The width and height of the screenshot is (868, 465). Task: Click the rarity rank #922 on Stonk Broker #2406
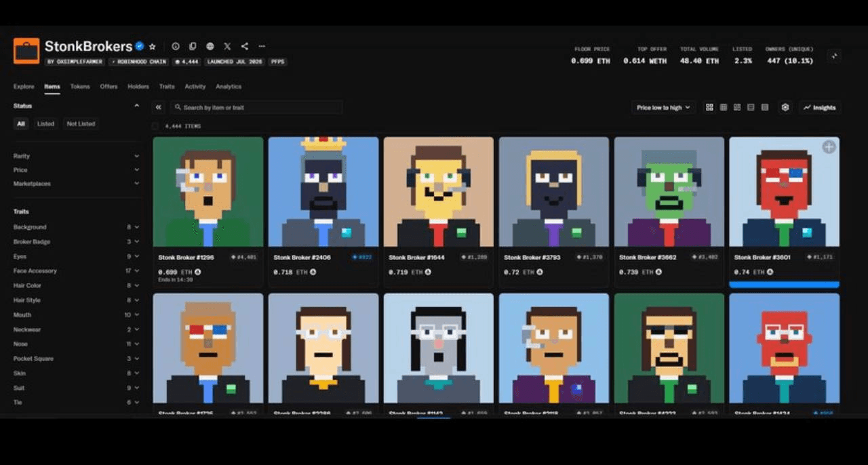pos(363,258)
